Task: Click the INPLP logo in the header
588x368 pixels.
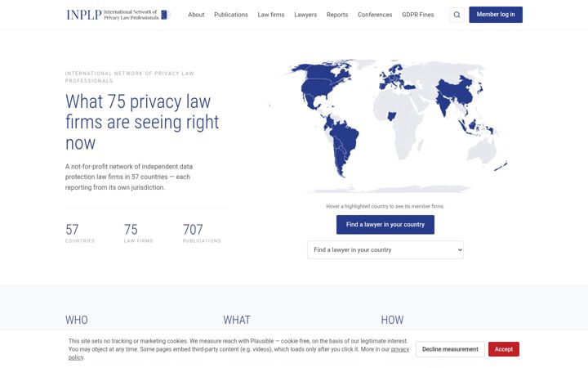Action: pyautogui.click(x=118, y=15)
